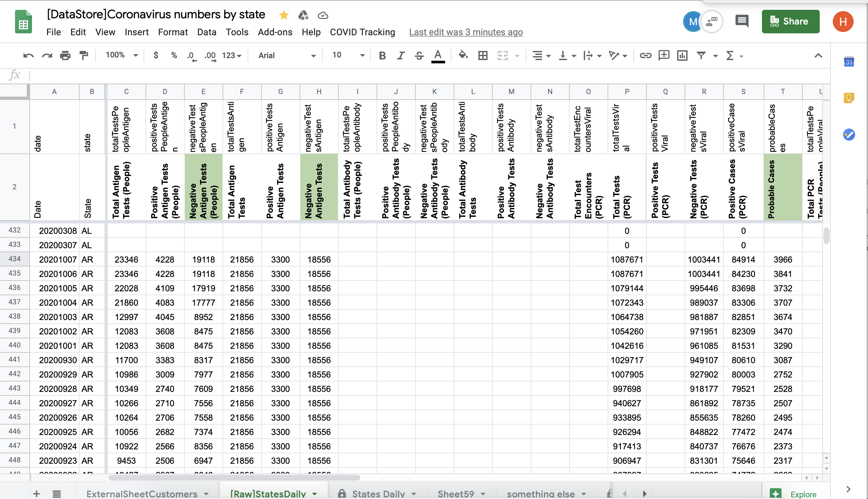The height and width of the screenshot is (499, 868).
Task: Click the green Share button
Action: coord(790,22)
